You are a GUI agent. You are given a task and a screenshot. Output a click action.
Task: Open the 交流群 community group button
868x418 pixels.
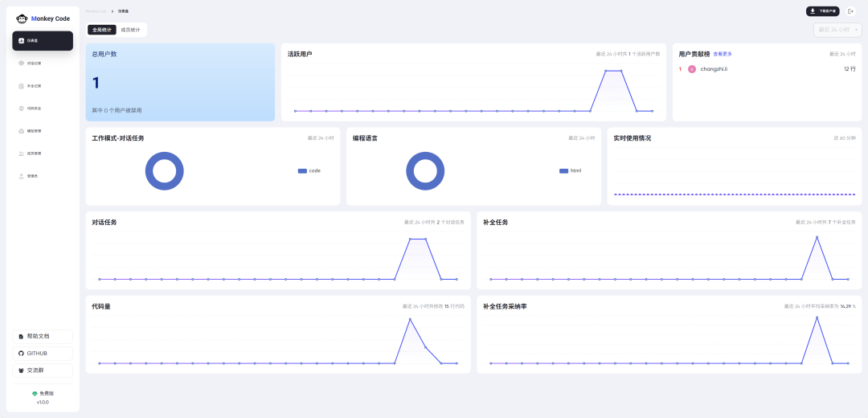[43, 371]
